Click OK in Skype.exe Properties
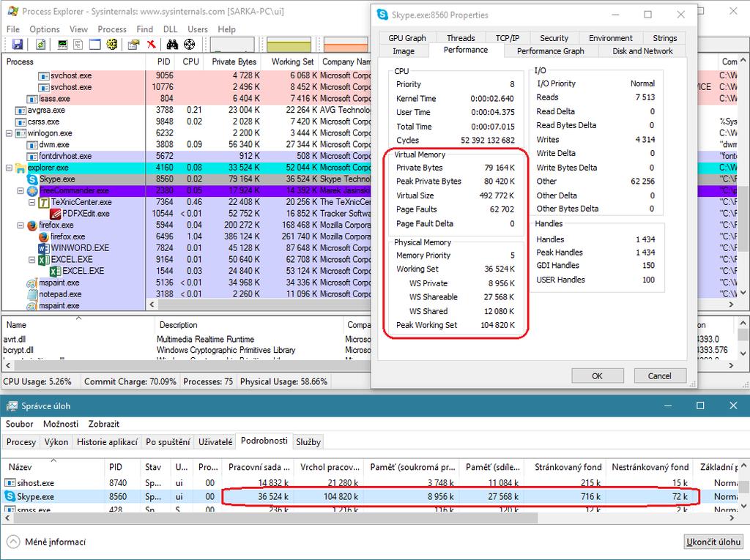This screenshot has height=560, width=750. tap(598, 376)
